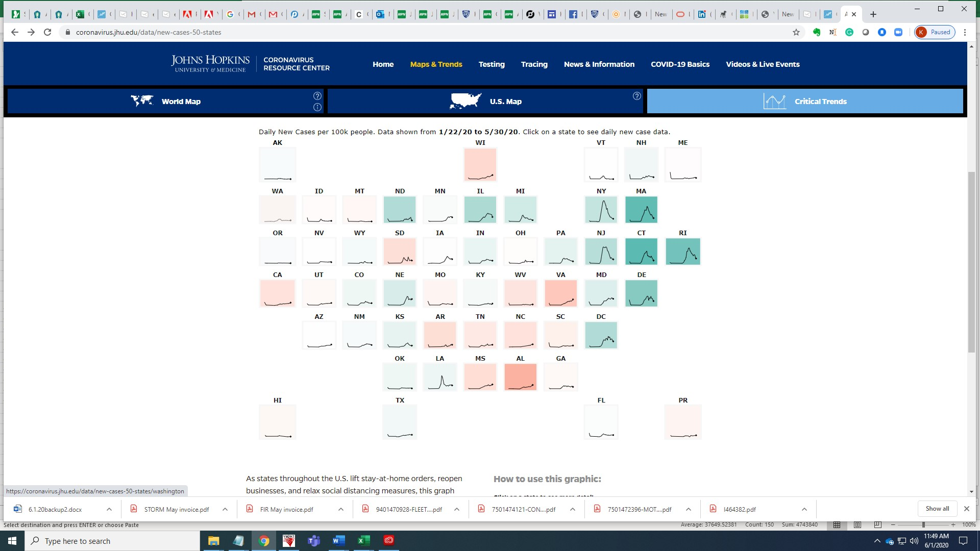Select the NY daily new cases chart
The image size is (980, 551).
tap(601, 209)
